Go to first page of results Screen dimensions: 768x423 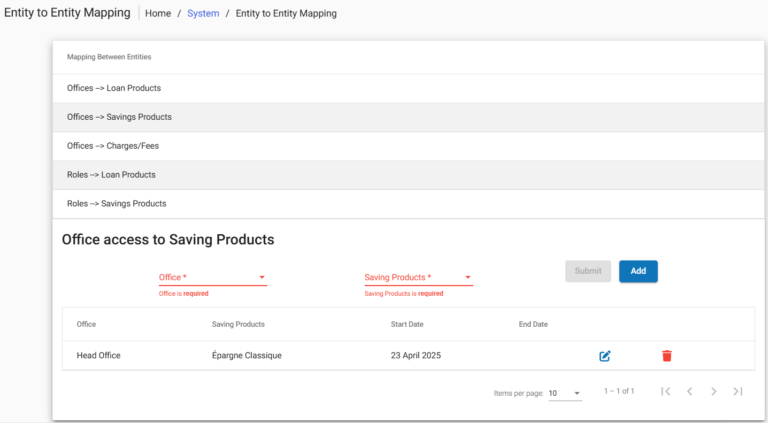tap(666, 392)
